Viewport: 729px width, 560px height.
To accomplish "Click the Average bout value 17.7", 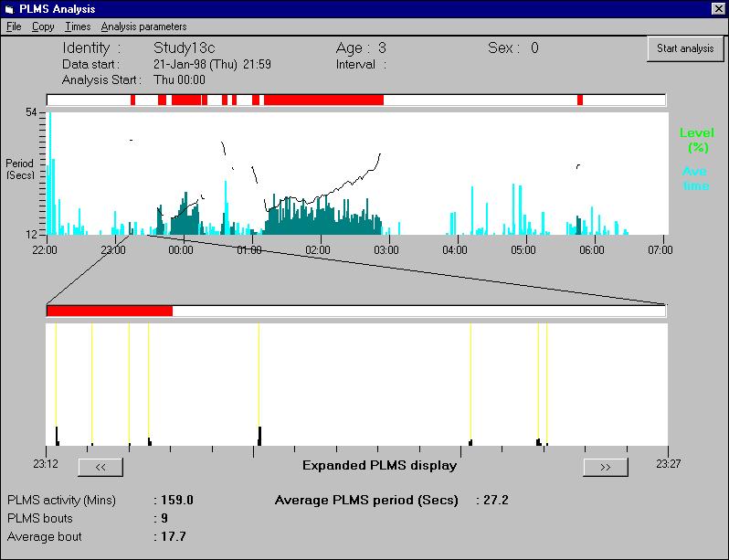I will pos(174,537).
